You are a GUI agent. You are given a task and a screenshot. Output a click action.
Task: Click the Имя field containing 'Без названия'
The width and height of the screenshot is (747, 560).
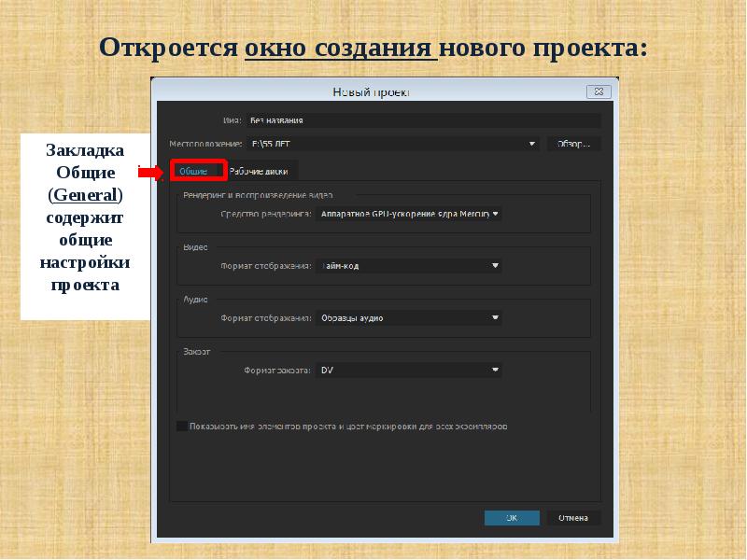tap(420, 120)
